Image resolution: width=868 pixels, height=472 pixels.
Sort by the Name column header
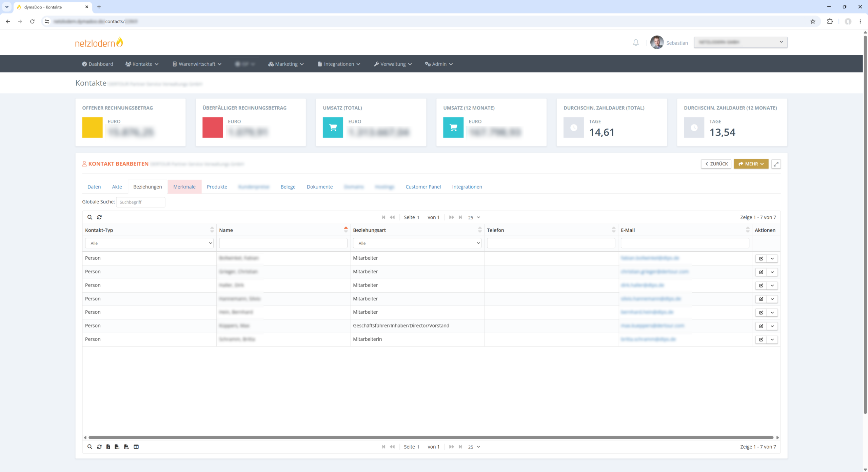click(x=283, y=230)
